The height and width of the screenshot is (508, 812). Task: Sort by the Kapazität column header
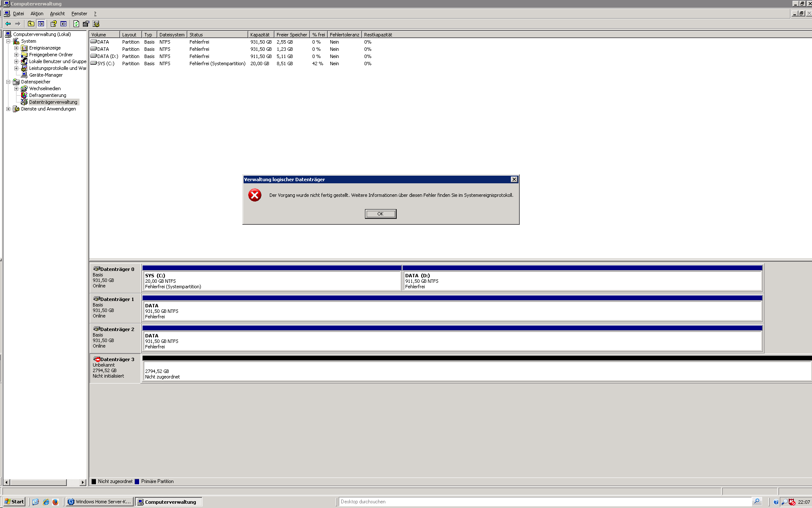pyautogui.click(x=261, y=35)
